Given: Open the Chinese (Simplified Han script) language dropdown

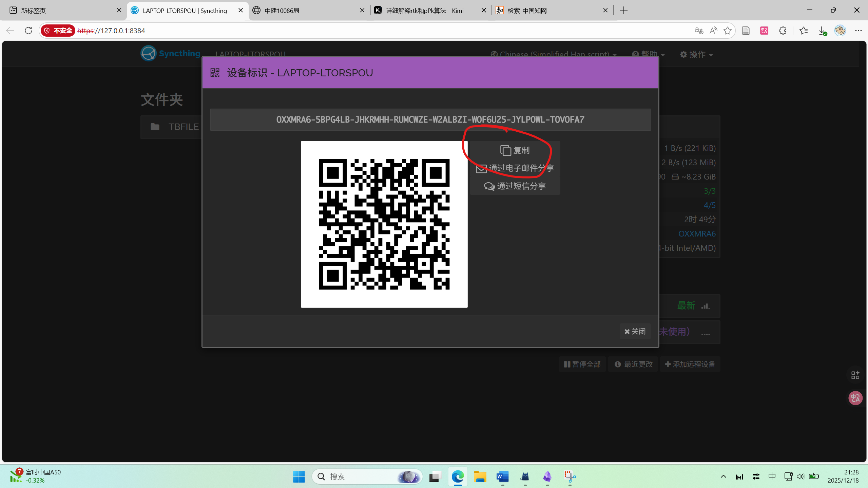Looking at the screenshot, I should point(553,54).
